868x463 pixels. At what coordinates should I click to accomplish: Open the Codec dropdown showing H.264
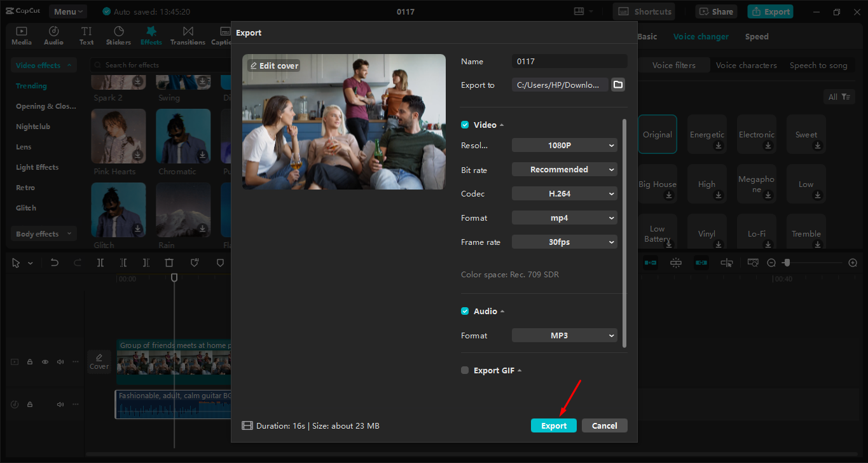pyautogui.click(x=564, y=193)
